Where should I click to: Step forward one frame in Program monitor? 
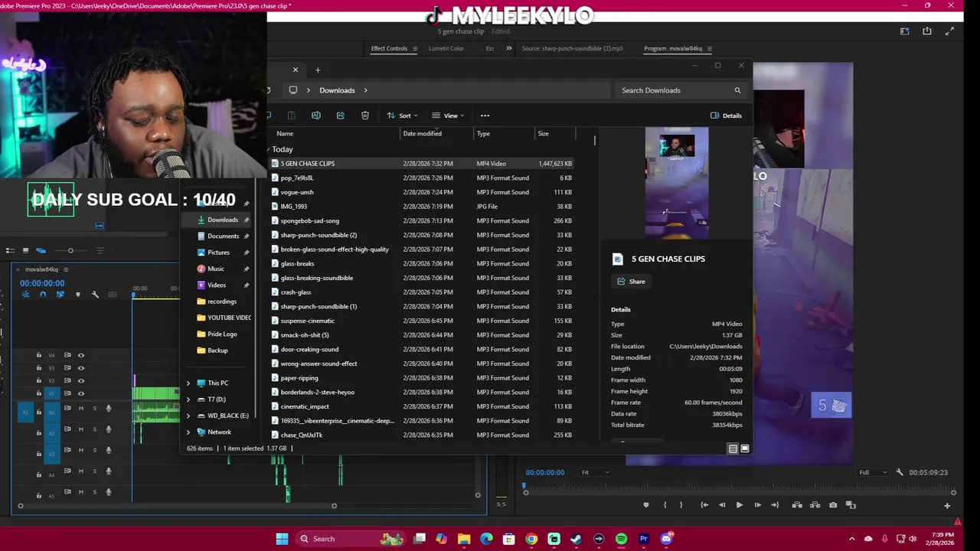756,505
